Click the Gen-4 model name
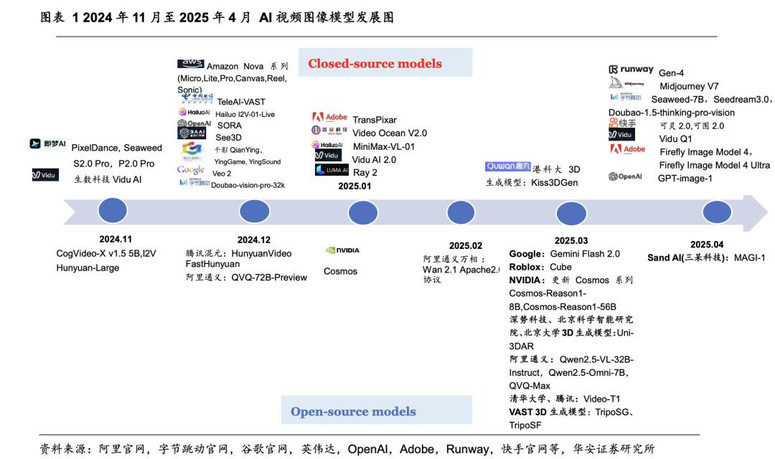 pyautogui.click(x=671, y=73)
